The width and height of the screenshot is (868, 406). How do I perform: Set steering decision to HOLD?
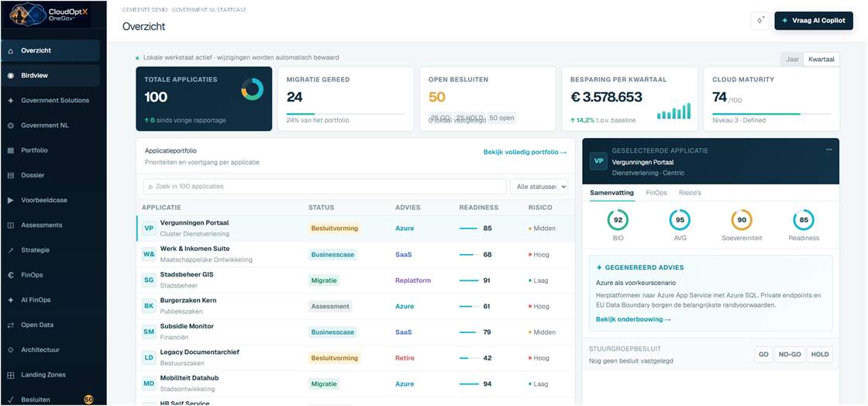point(820,355)
